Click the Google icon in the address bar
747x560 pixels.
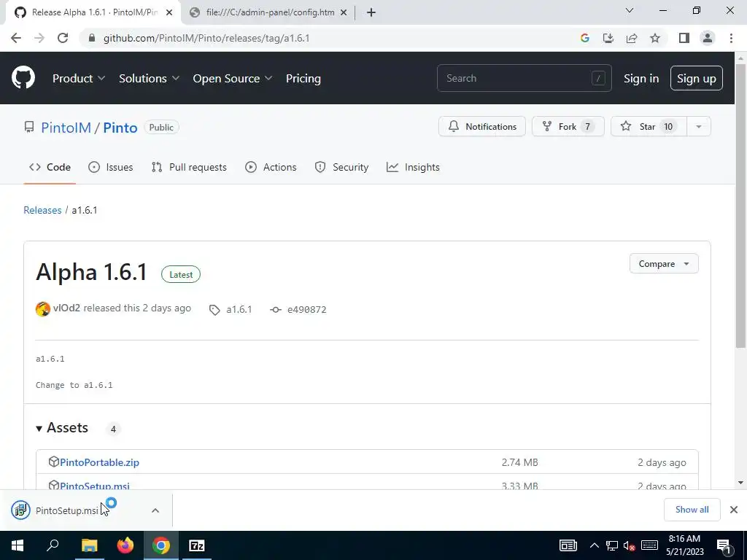coord(584,38)
